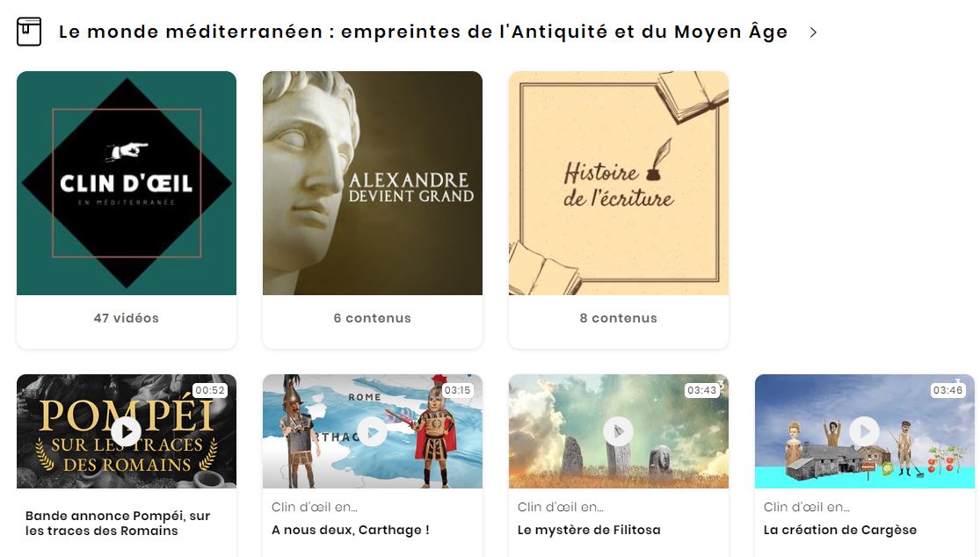
Task: Open the Clin d'œil collection thumbnail
Action: [x=127, y=183]
